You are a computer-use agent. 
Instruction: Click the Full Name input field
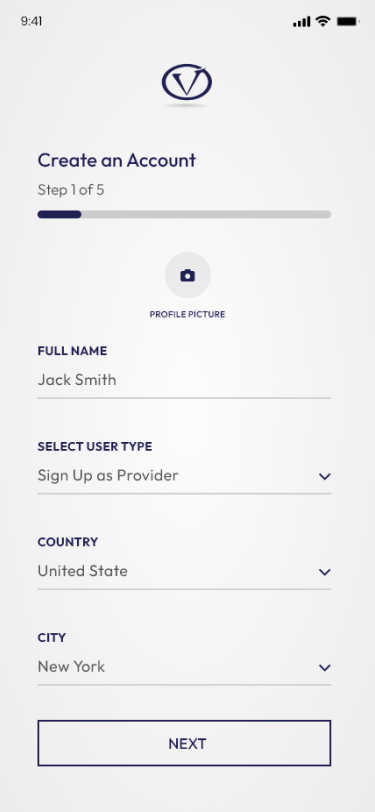[184, 381]
